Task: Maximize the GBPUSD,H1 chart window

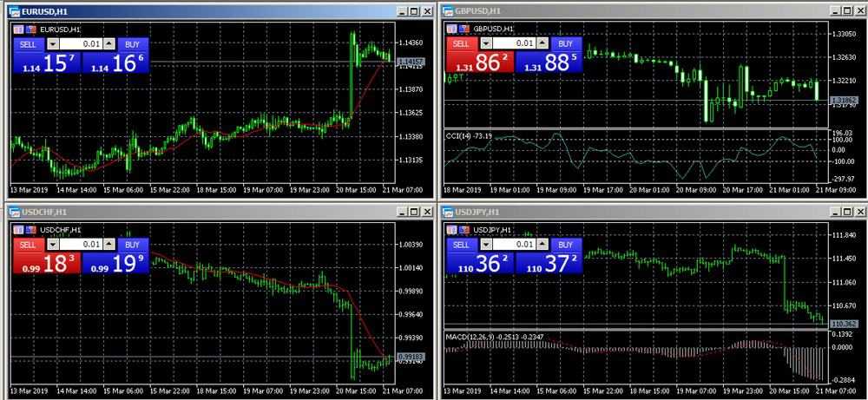Action: click(846, 10)
